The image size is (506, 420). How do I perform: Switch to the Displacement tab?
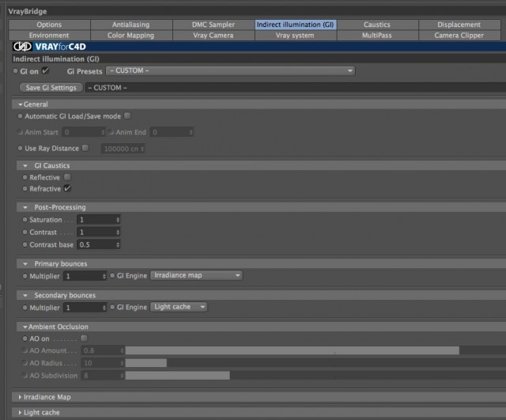pos(459,25)
